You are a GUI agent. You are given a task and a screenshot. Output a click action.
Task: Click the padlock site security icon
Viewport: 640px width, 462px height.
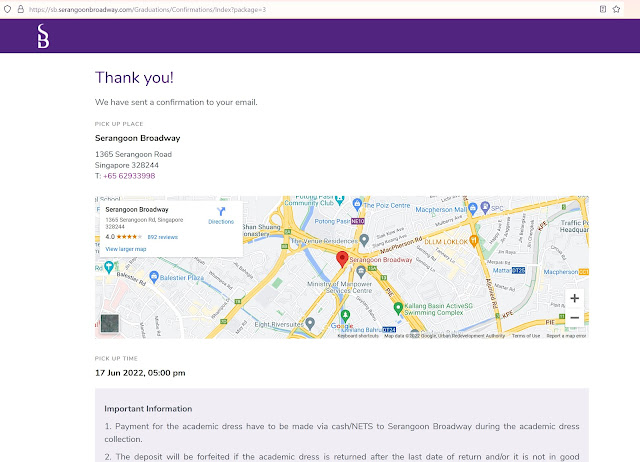coord(20,9)
